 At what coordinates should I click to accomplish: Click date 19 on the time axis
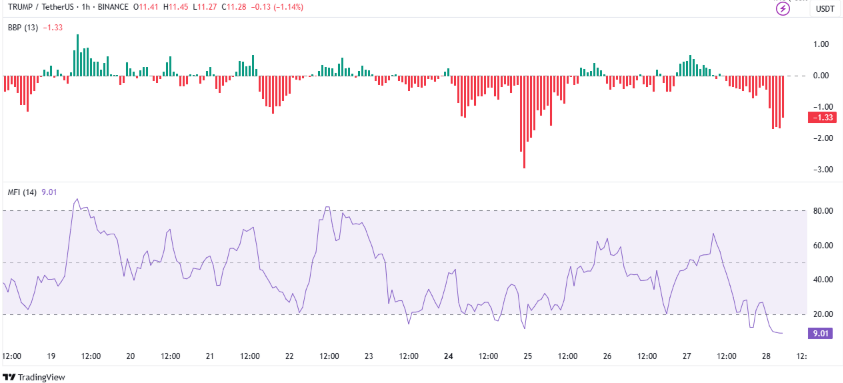(51, 356)
